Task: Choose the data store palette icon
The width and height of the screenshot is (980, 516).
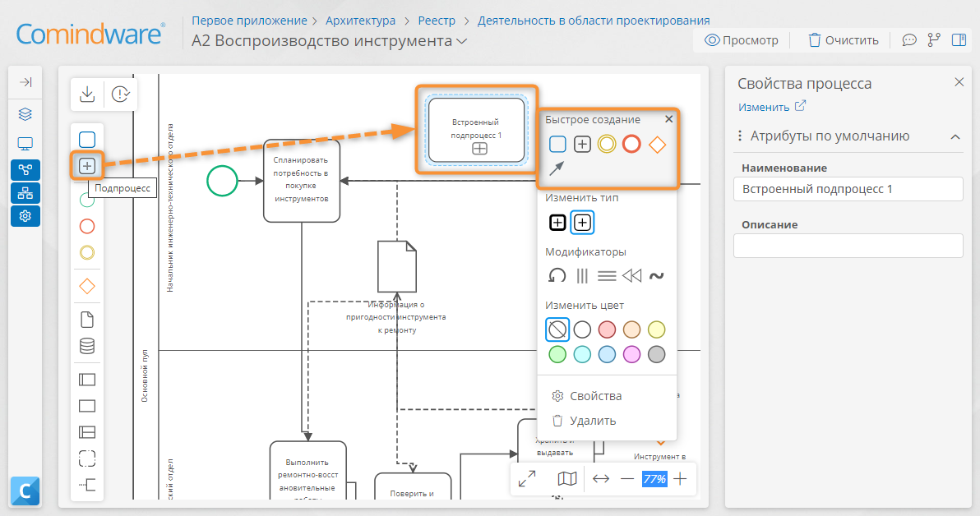Action: [87, 346]
